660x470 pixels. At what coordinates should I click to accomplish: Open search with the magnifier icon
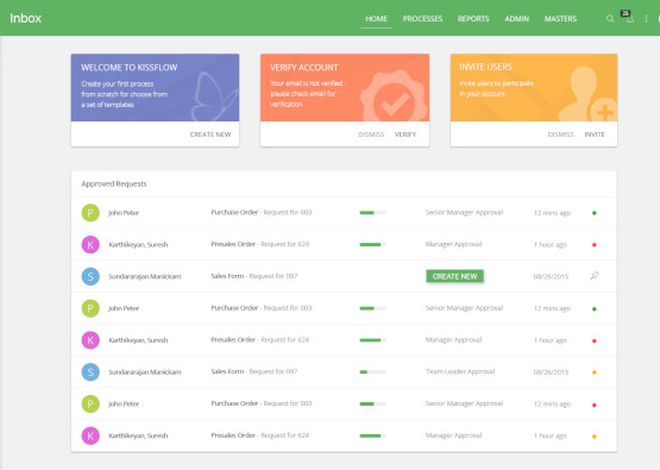coord(610,19)
